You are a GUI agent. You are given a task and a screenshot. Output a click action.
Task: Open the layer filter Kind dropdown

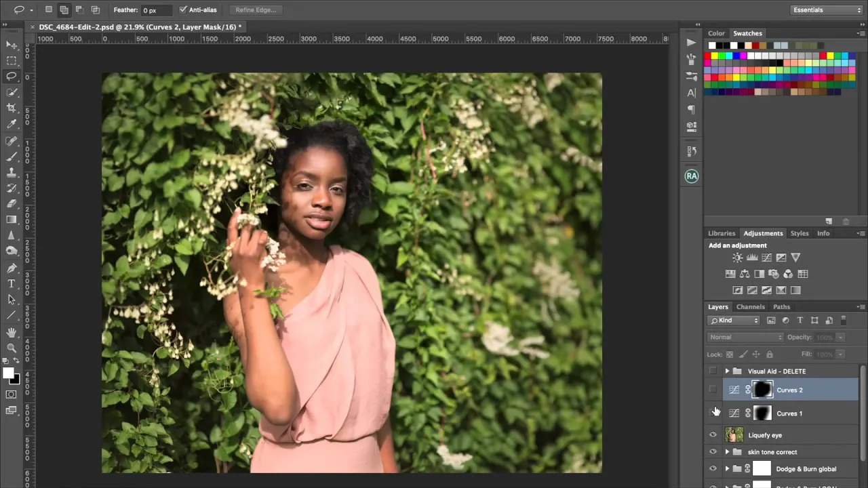coord(734,321)
